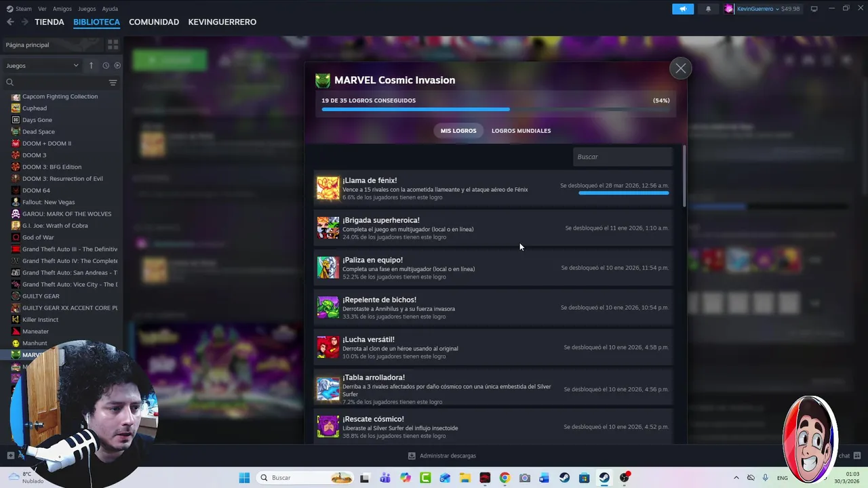Select Capcom Fighting Collection in the library

tap(60, 96)
